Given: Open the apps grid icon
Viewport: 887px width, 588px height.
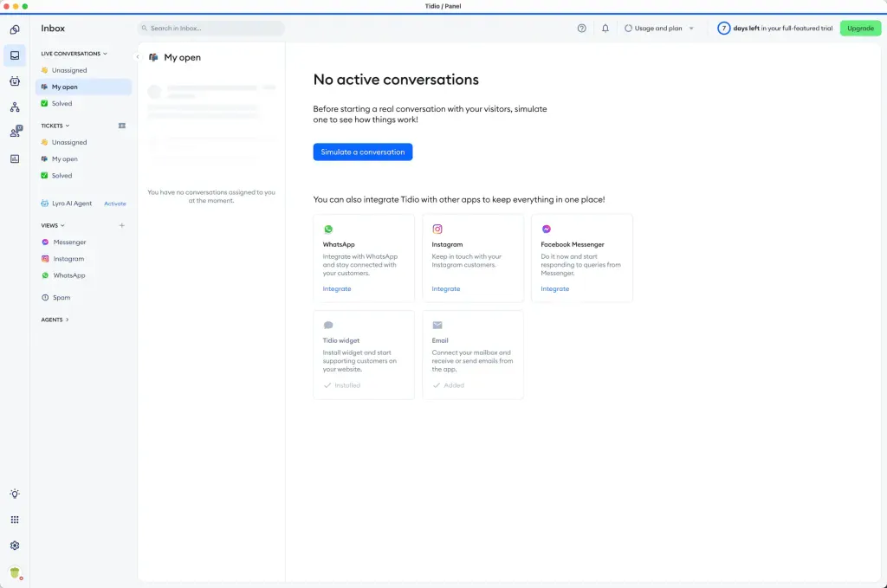Looking at the screenshot, I should coord(15,520).
